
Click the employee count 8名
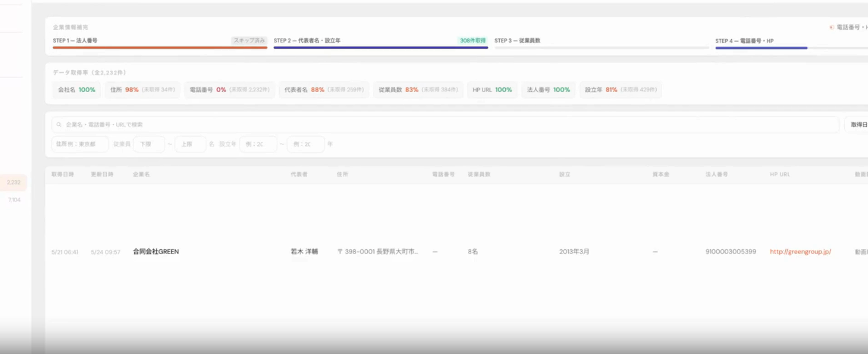[x=473, y=252]
